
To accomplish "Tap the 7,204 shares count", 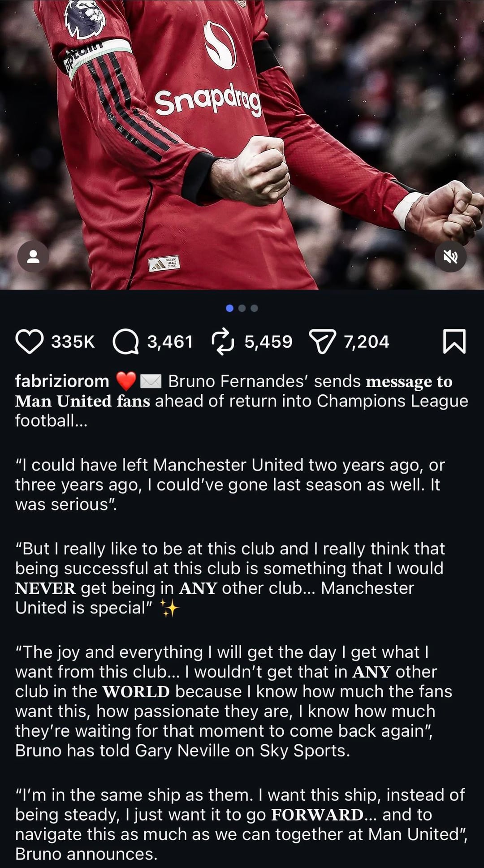I will click(x=367, y=342).
